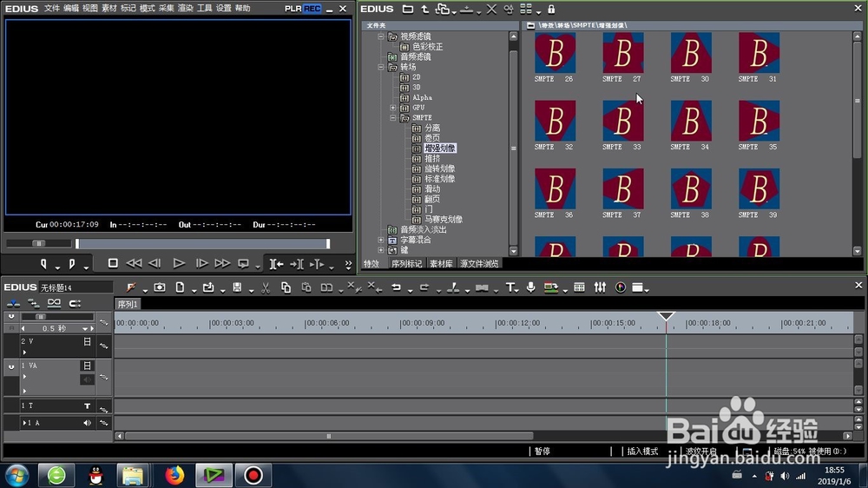This screenshot has width=868, height=488.
Task: Click the Play button in the player
Action: click(x=179, y=263)
